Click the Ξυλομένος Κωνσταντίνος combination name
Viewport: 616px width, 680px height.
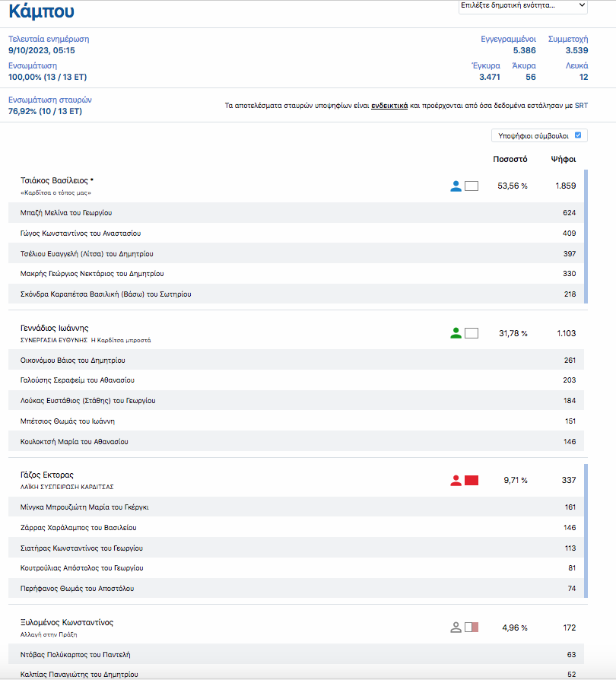pyautogui.click(x=67, y=622)
